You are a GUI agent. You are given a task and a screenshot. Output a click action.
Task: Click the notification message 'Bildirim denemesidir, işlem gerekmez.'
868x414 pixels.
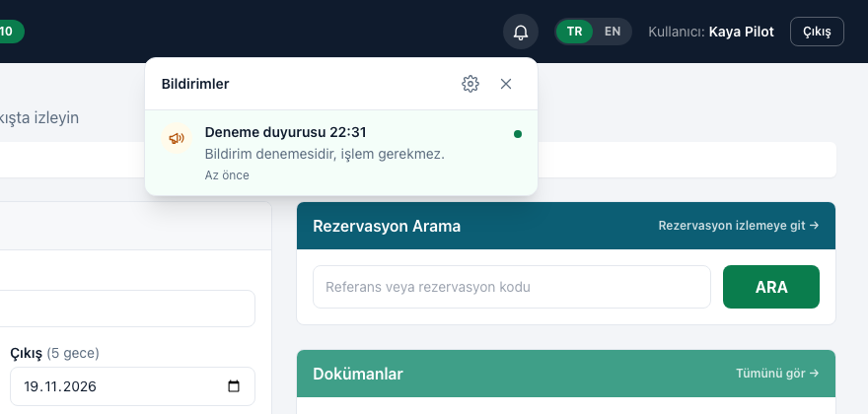[325, 155]
